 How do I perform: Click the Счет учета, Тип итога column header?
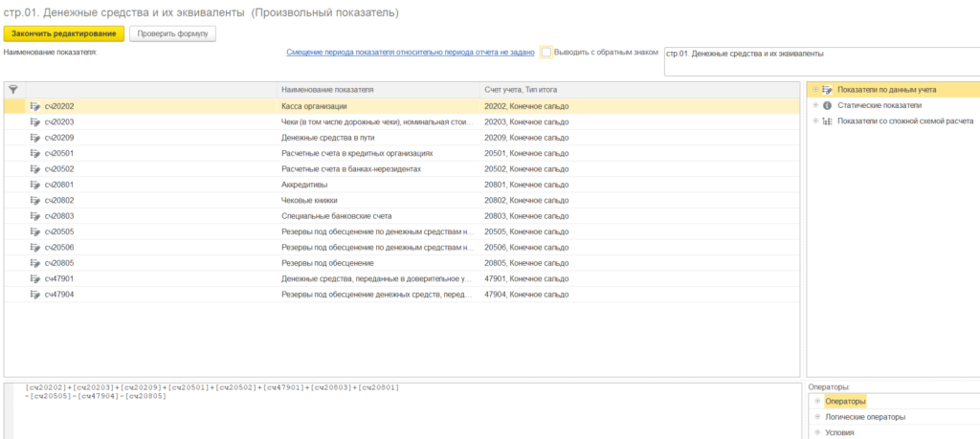[x=521, y=89]
